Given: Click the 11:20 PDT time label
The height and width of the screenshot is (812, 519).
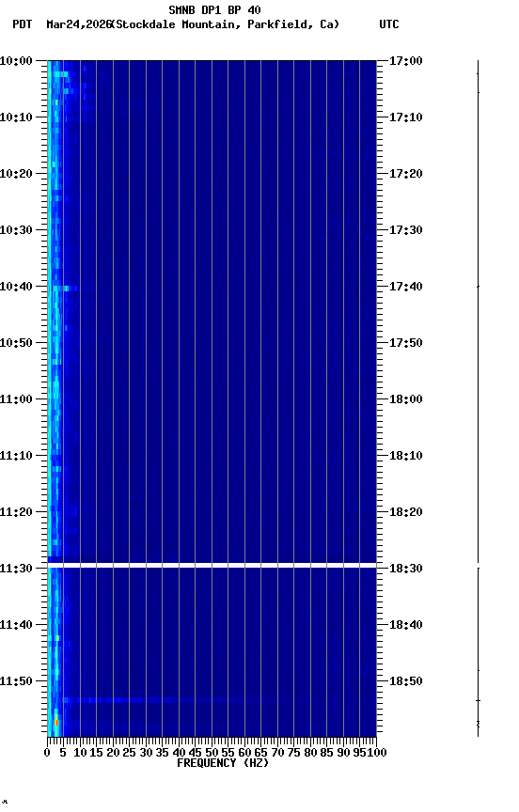Looking at the screenshot, I should coord(16,513).
